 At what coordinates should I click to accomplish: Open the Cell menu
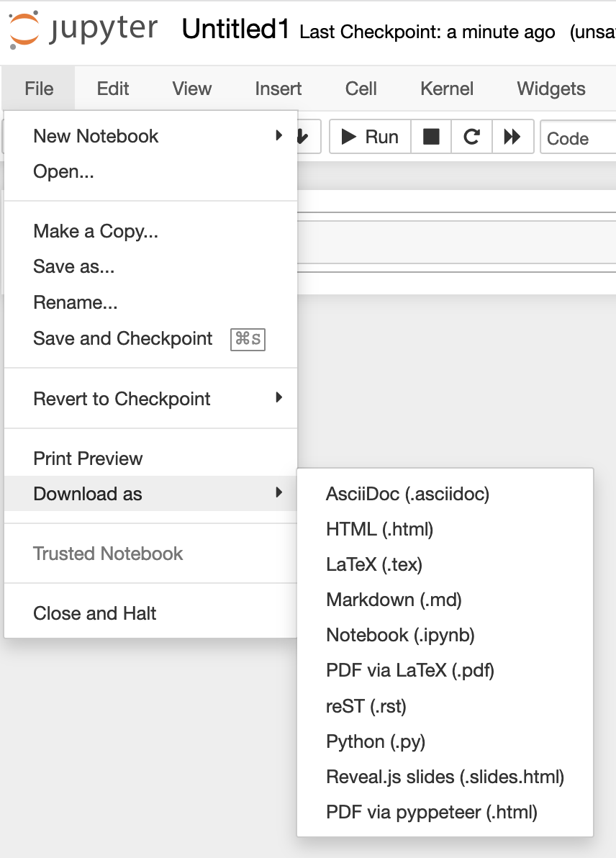[x=361, y=88]
